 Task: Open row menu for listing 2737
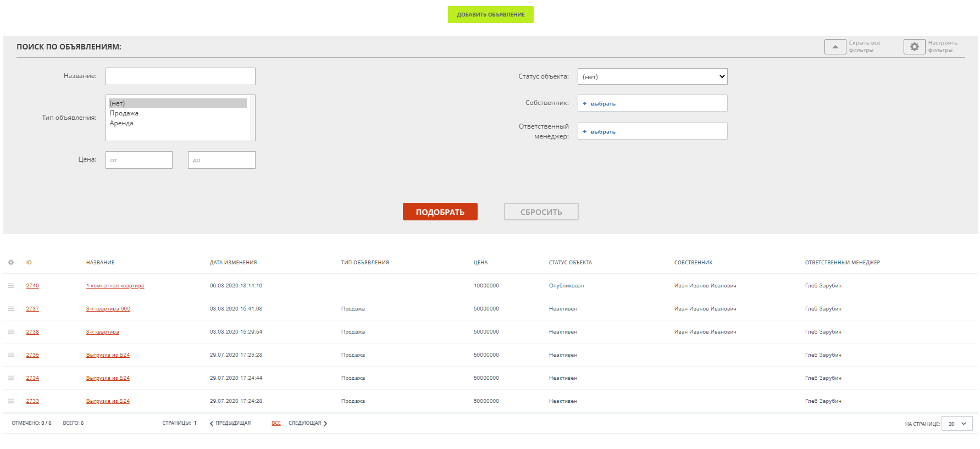11,309
